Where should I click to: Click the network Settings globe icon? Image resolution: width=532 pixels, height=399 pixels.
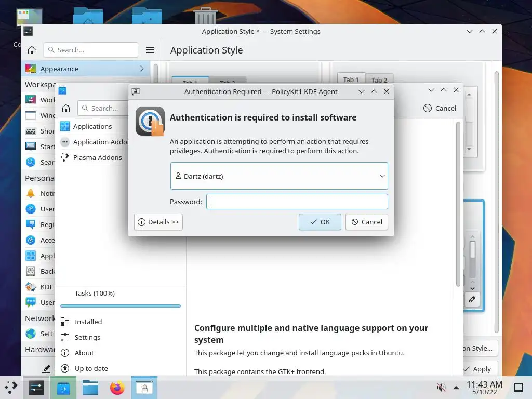[31, 334]
